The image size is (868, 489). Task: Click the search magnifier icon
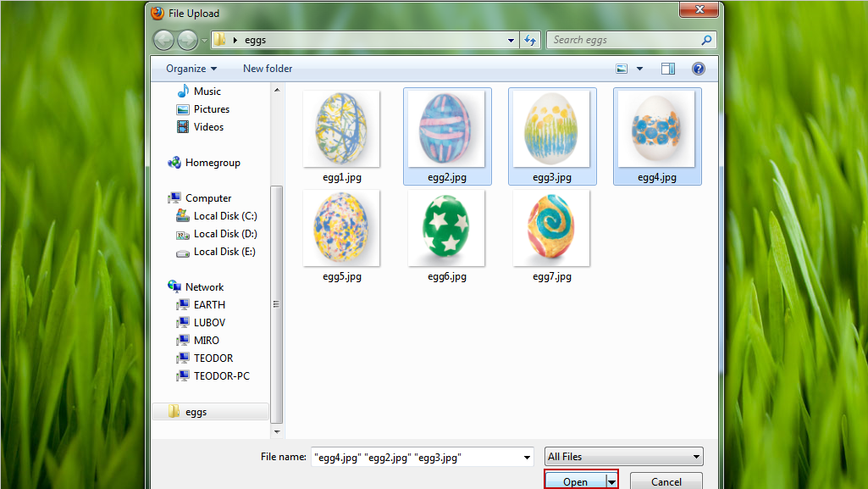pyautogui.click(x=706, y=40)
